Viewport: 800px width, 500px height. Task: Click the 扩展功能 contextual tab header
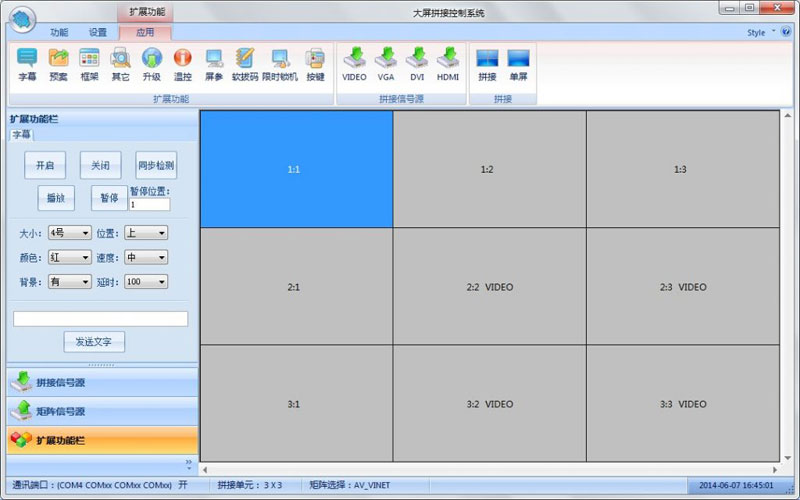[147, 12]
